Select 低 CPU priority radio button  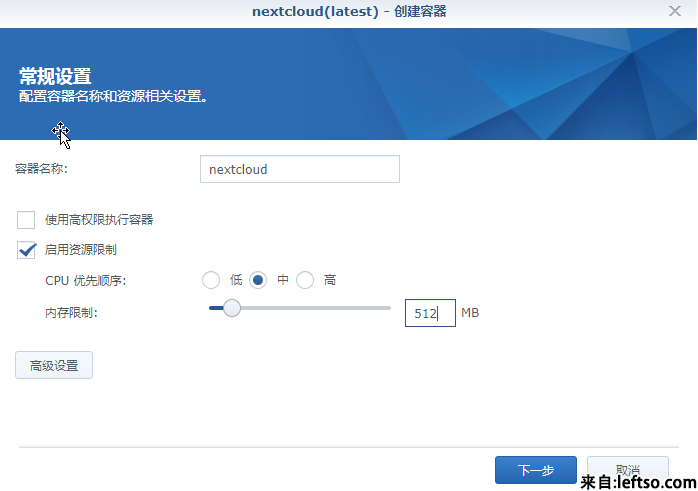tap(211, 280)
